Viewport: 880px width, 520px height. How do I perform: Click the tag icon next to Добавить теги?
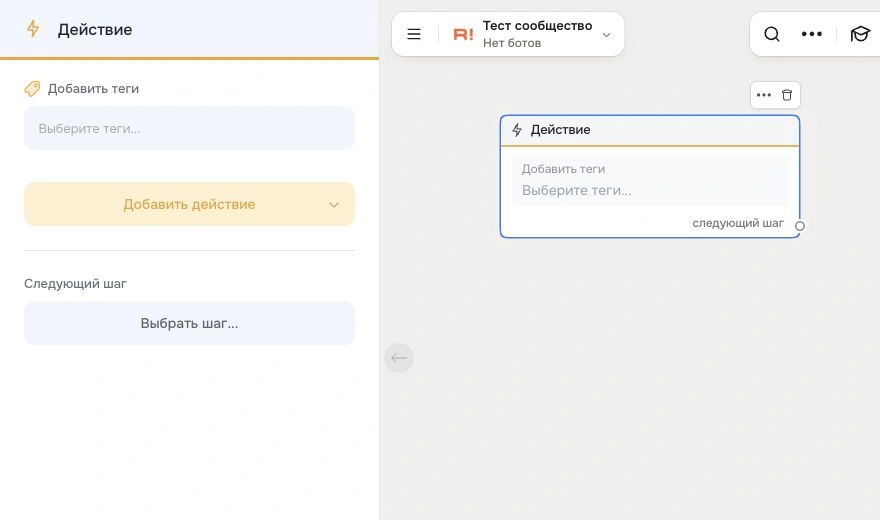click(x=32, y=89)
